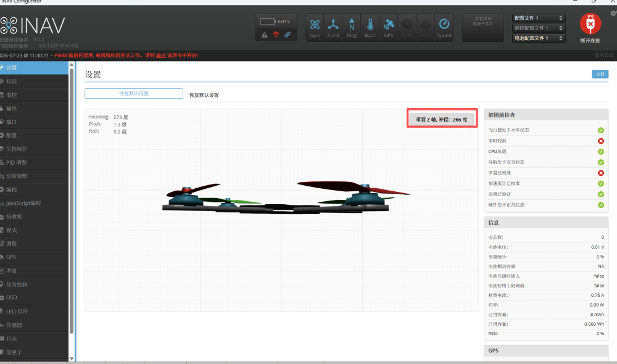
Task: Open the 黑匣子 sidebar tab
Action: click(34, 352)
